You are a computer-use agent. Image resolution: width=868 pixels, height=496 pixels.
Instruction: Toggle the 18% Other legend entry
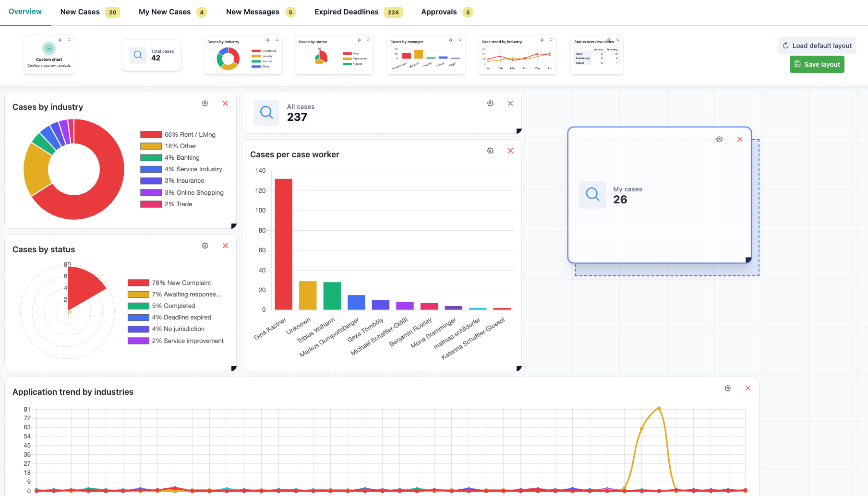[x=168, y=146]
